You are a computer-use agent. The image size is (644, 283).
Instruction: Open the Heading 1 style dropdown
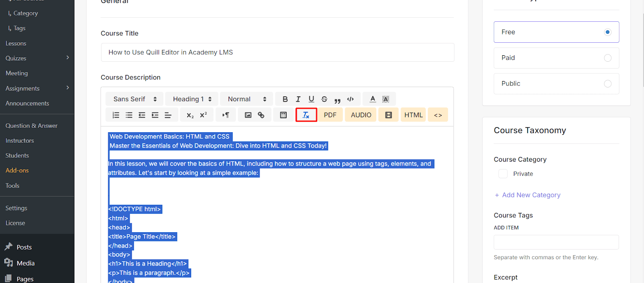pyautogui.click(x=192, y=99)
